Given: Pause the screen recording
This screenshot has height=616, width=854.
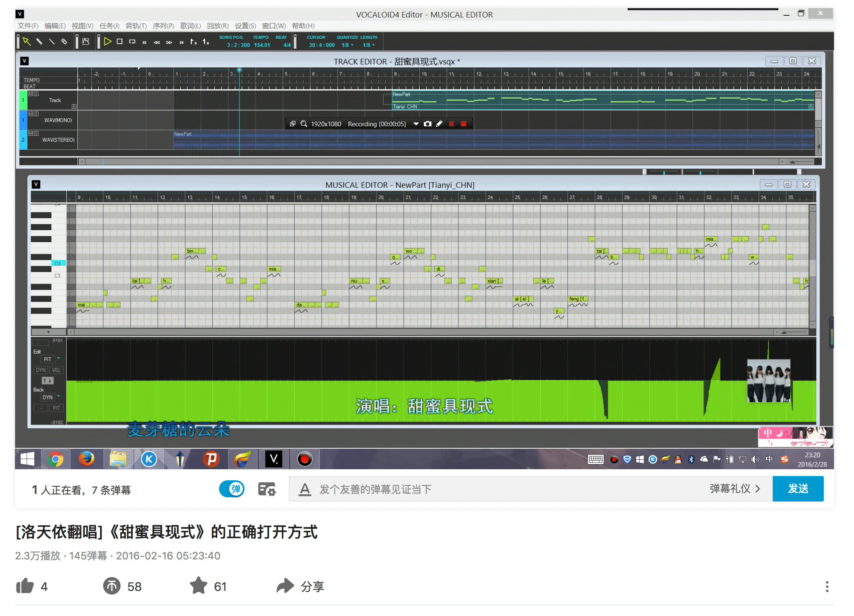Looking at the screenshot, I should pyautogui.click(x=451, y=124).
